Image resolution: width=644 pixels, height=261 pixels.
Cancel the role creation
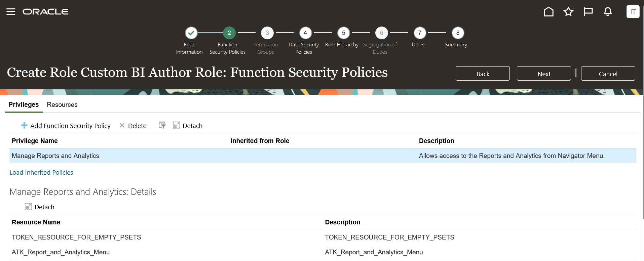tap(608, 74)
